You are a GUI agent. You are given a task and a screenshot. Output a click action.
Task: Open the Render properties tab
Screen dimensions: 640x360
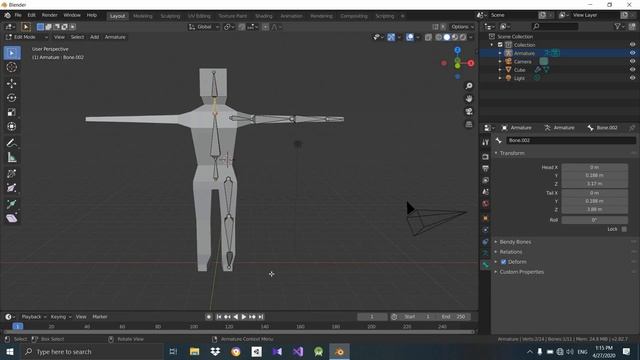tap(485, 157)
